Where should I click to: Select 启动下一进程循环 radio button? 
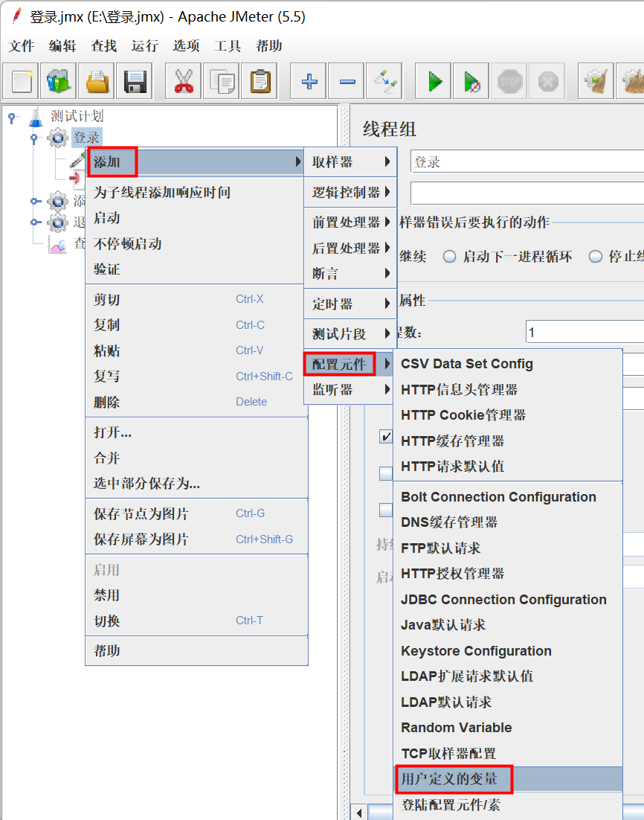tap(450, 257)
